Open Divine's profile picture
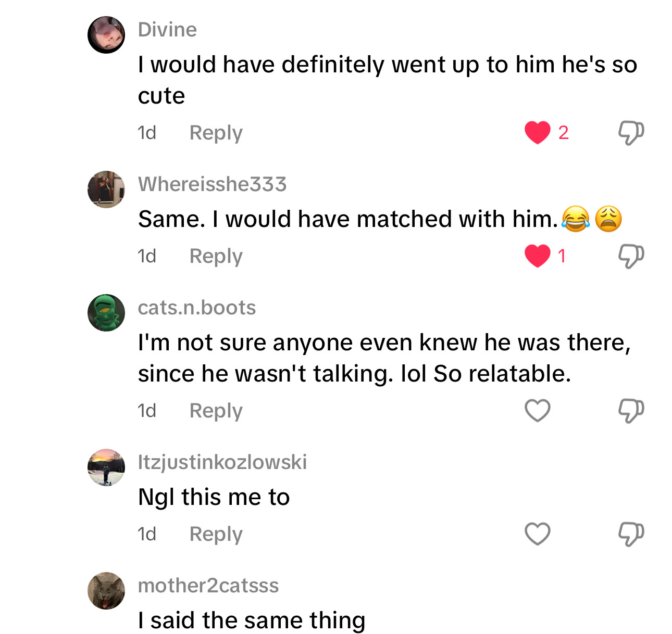Screen dimensions: 672x634 [x=106, y=35]
